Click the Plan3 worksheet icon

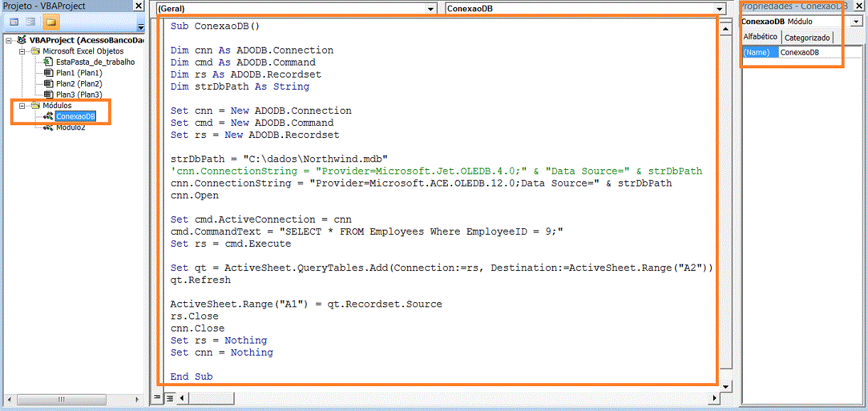coord(48,94)
